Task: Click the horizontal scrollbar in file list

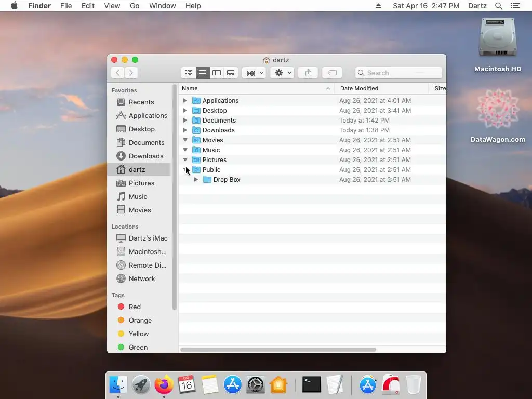Action: coord(278,350)
